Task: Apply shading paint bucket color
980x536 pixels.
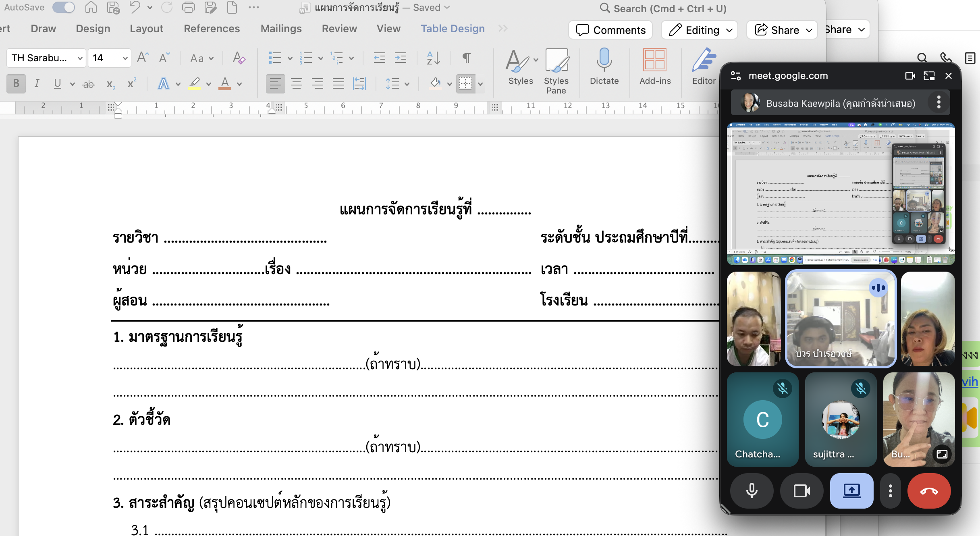Action: [x=435, y=83]
